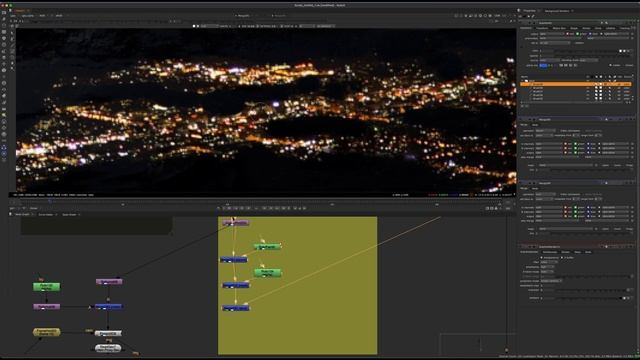640x360 pixels.
Task: Switch to the Curve Editor tab
Action: tap(46, 214)
